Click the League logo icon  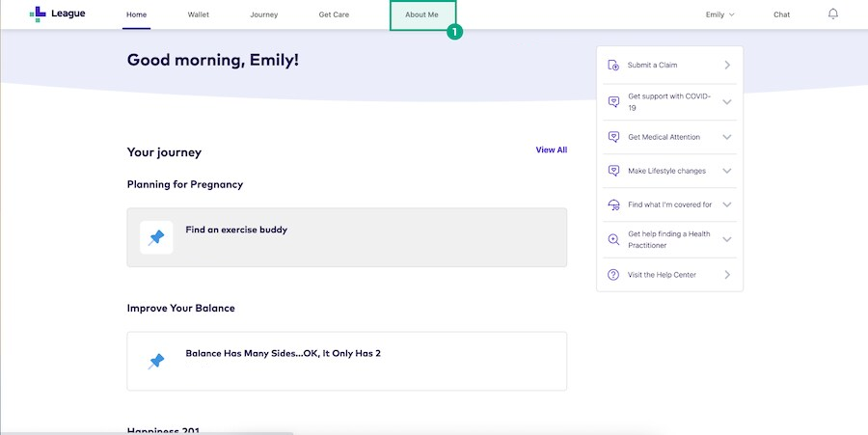pyautogui.click(x=37, y=14)
